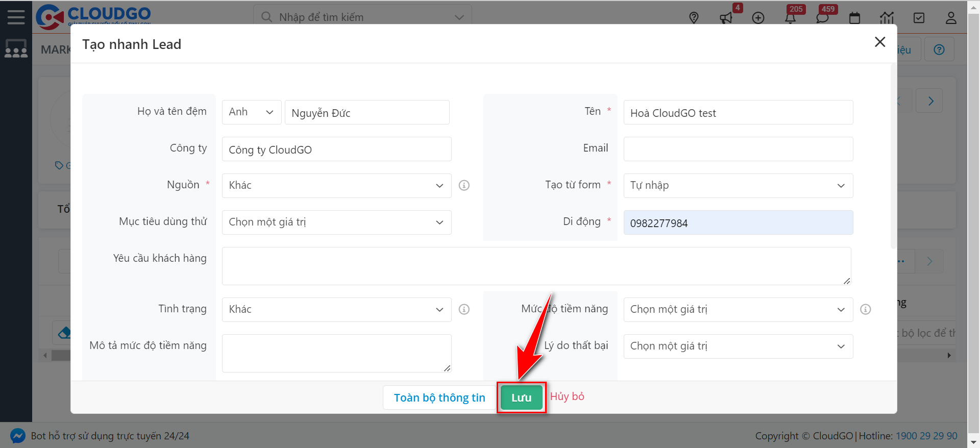Open Mức độ tiềm năng dropdown

(738, 310)
